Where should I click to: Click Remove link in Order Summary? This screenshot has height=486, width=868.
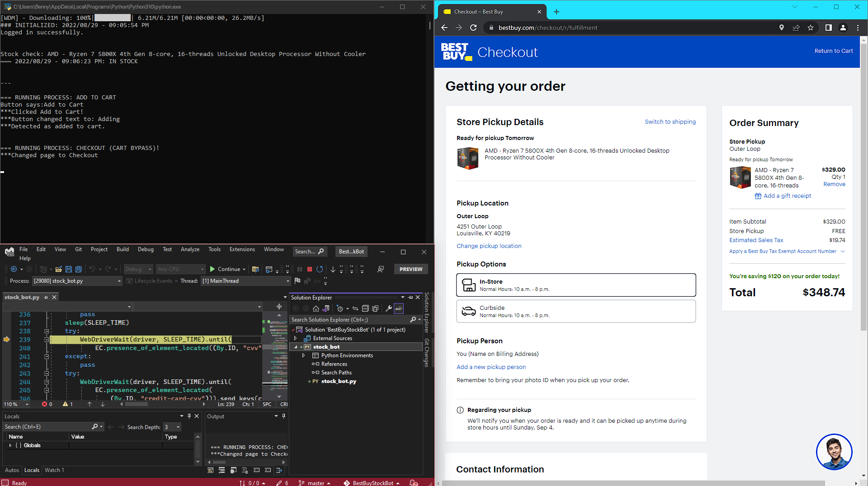coord(834,184)
